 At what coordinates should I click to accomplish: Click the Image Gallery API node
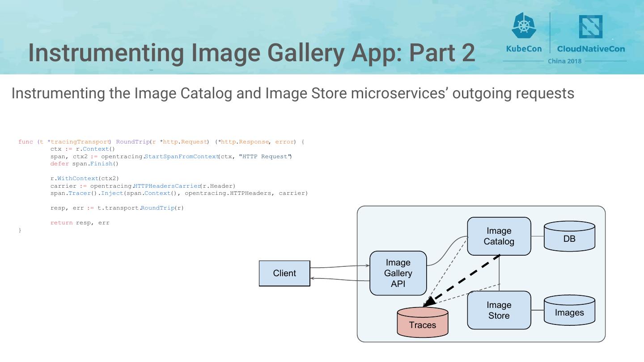click(398, 273)
